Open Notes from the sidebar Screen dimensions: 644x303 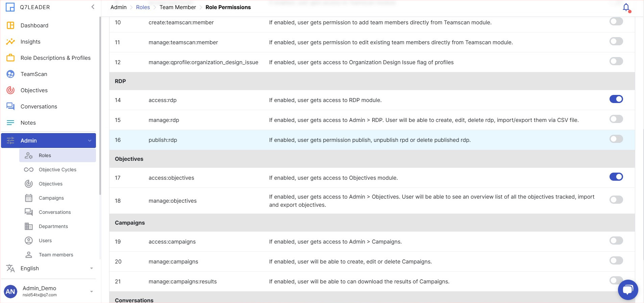click(x=28, y=123)
